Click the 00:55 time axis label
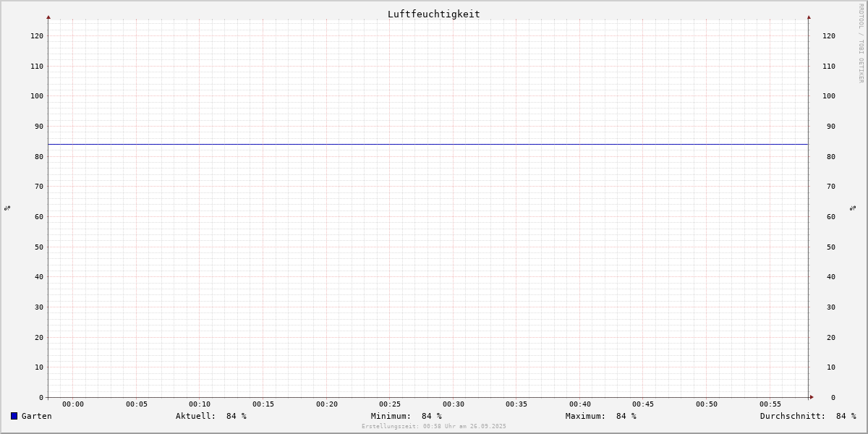Viewport: 868px width, 434px height. [770, 404]
